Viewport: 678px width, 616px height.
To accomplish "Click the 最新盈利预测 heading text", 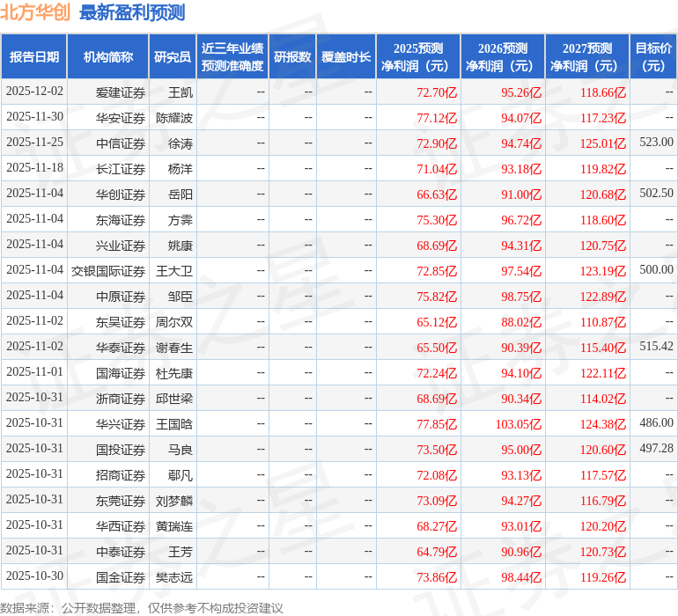I will click(132, 12).
